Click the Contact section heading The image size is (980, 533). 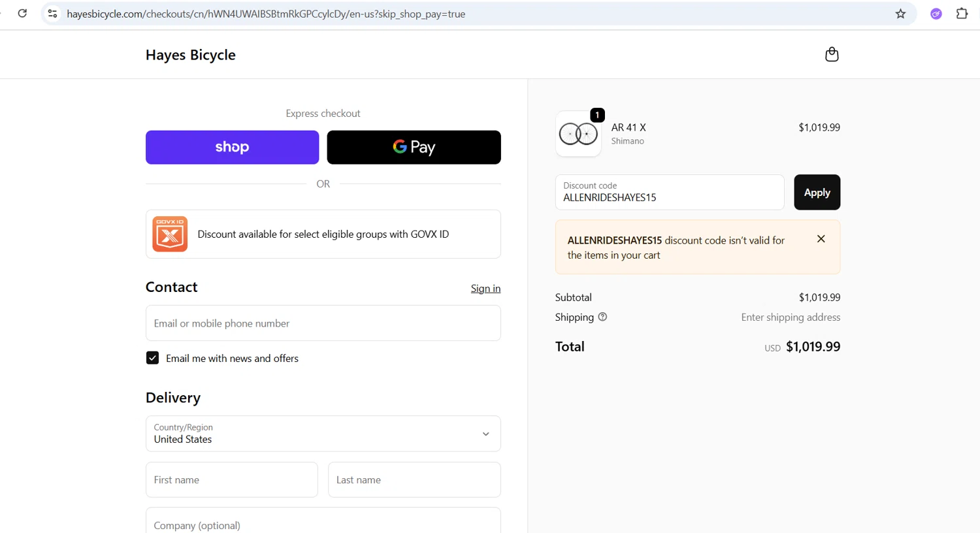pyautogui.click(x=171, y=287)
